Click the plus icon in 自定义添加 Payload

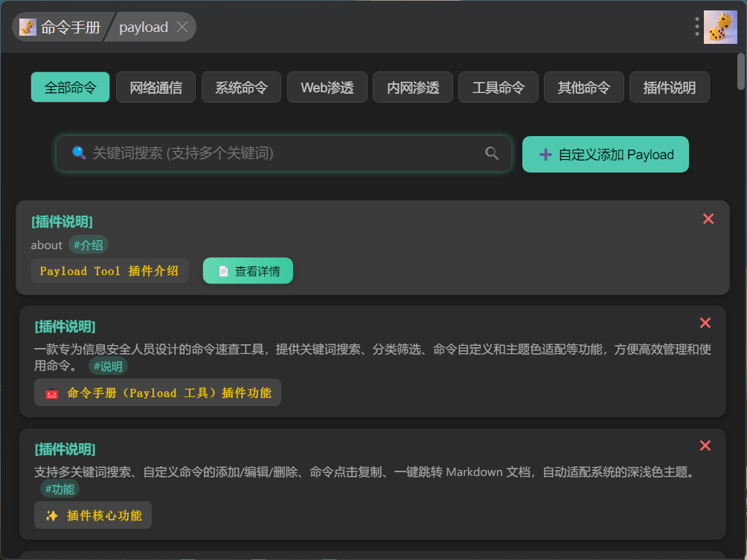[545, 155]
